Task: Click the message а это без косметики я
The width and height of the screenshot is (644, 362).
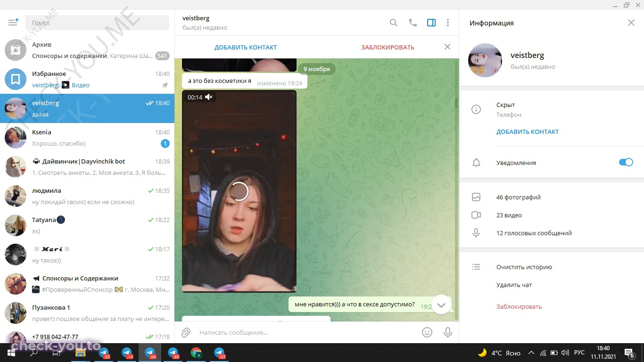Action: pos(245,81)
